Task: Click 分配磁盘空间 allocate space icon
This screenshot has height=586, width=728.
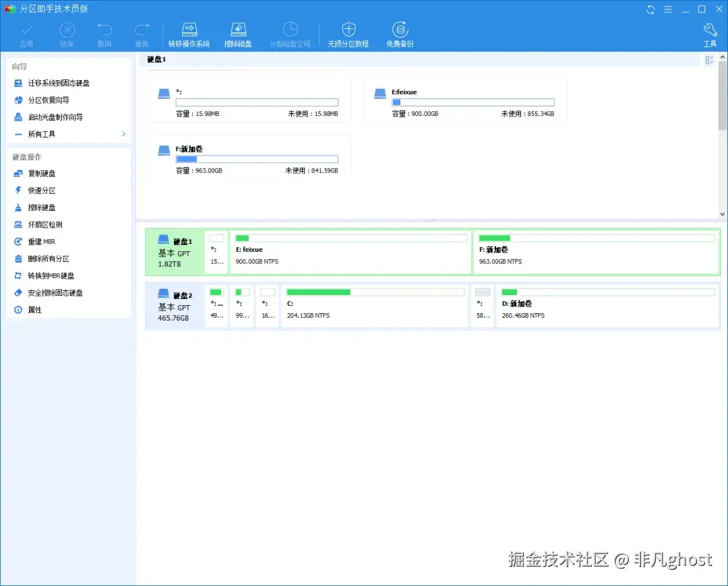Action: (290, 29)
